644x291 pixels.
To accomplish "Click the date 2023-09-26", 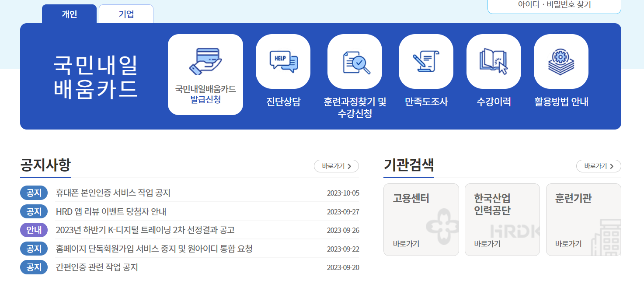I will (x=343, y=231).
